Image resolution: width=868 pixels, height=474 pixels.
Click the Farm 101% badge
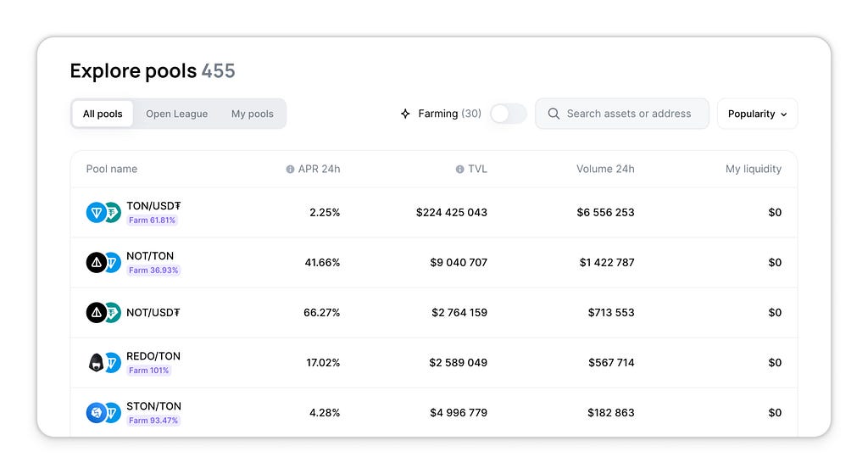pyautogui.click(x=149, y=371)
